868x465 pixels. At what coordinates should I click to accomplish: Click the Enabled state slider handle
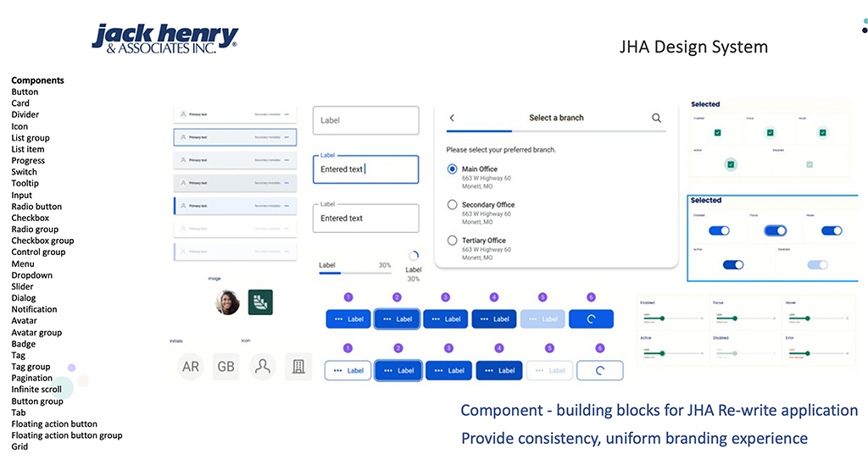(x=661, y=318)
